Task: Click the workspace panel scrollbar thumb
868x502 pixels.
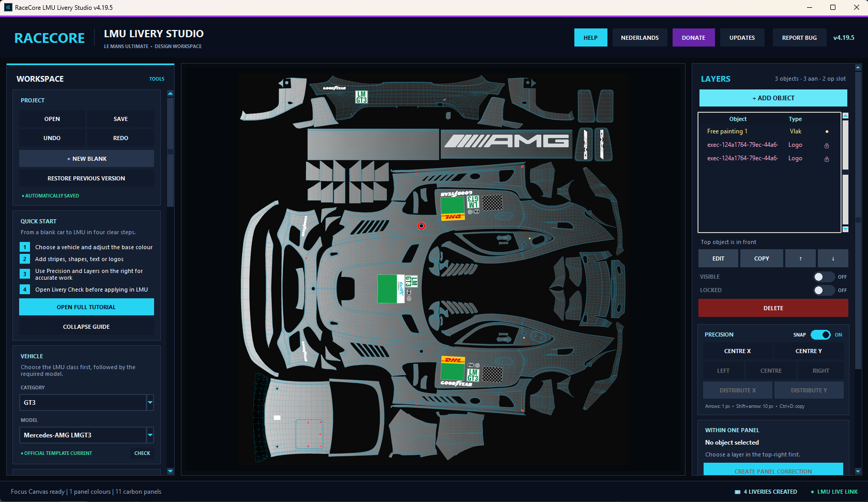Action: click(x=170, y=152)
